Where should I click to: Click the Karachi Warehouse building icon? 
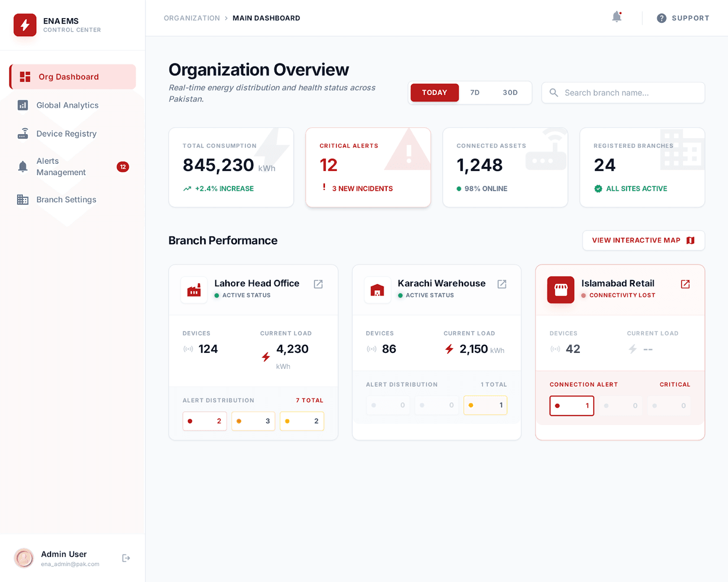pos(378,290)
